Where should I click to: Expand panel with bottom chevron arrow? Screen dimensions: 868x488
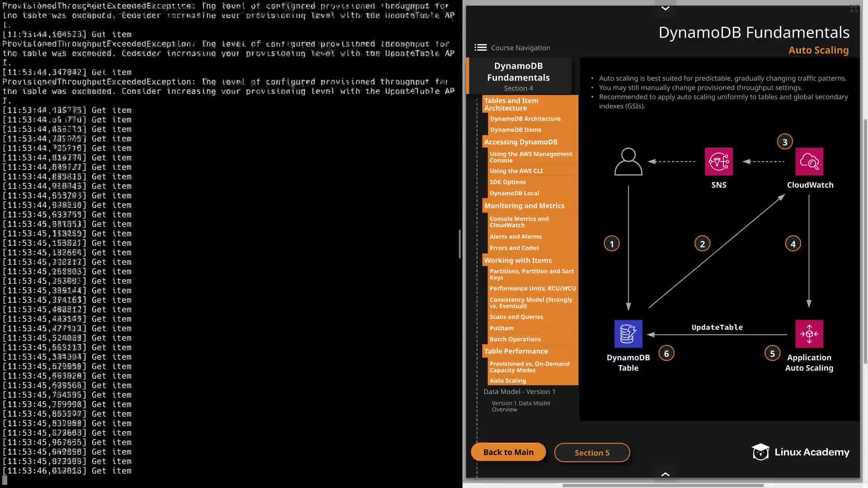pyautogui.click(x=665, y=474)
